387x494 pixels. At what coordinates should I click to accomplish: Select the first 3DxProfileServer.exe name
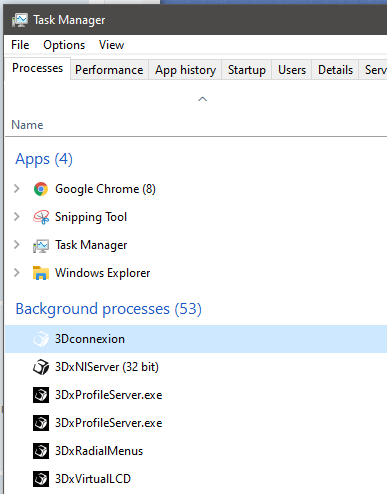click(x=109, y=395)
